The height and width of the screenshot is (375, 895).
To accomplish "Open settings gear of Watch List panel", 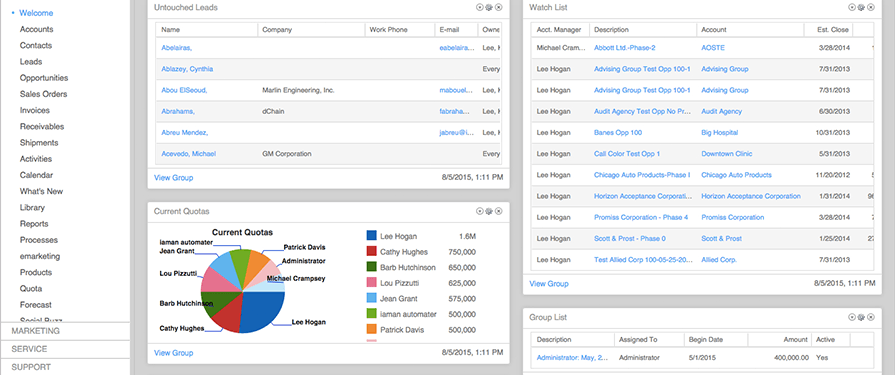I will [x=861, y=7].
